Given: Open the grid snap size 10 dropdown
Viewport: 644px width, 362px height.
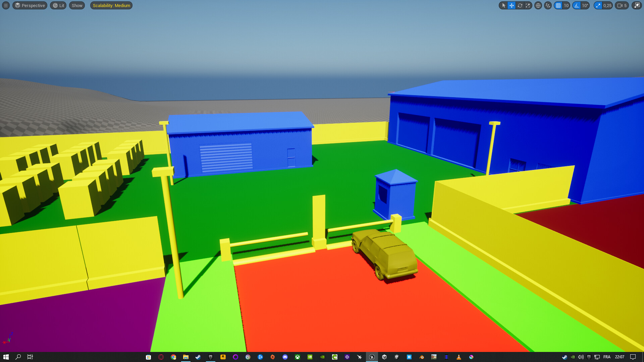Looking at the screenshot, I should tap(566, 5).
